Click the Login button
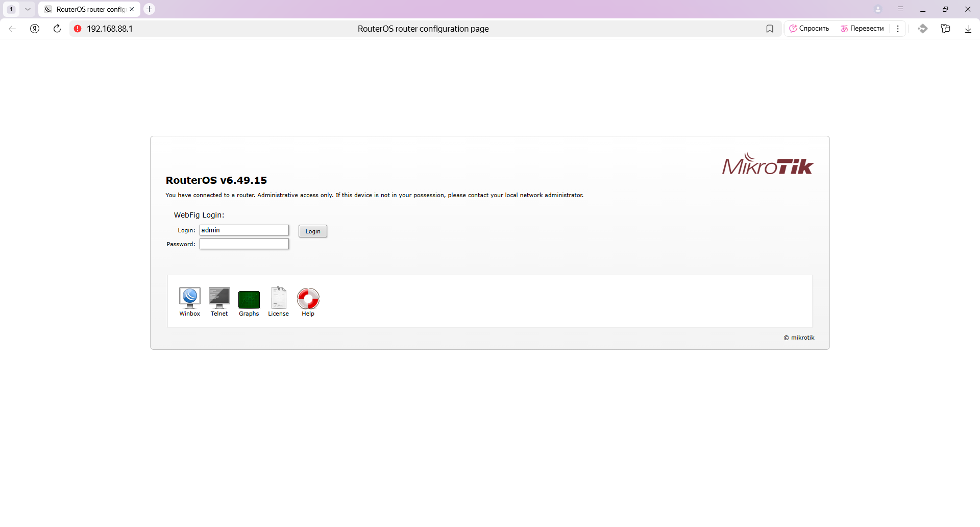Viewport: 980px width, 527px height. tap(313, 231)
